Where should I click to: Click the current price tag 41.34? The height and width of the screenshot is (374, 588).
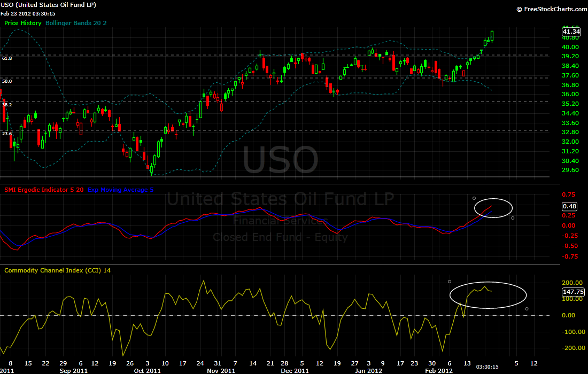(x=571, y=32)
